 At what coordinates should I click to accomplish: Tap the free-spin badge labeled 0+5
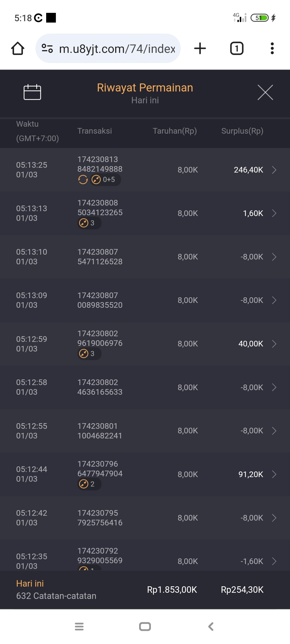coord(105,180)
